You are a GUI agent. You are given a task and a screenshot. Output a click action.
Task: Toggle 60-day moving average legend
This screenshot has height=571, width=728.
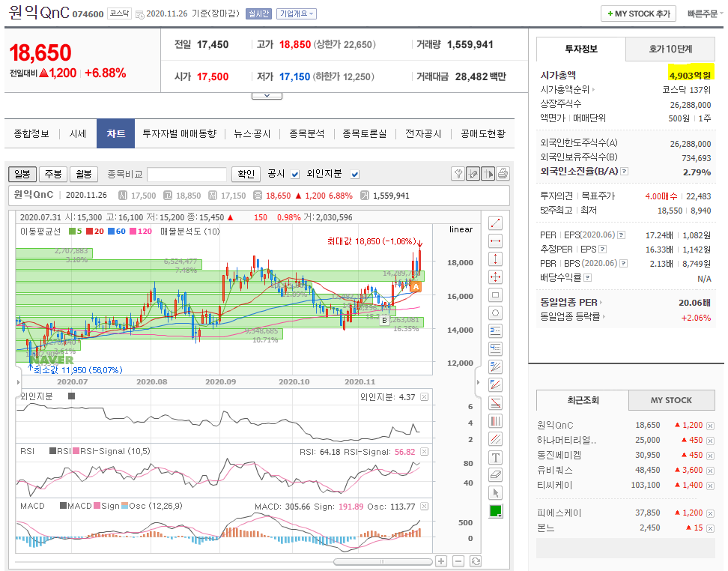pyautogui.click(x=117, y=232)
